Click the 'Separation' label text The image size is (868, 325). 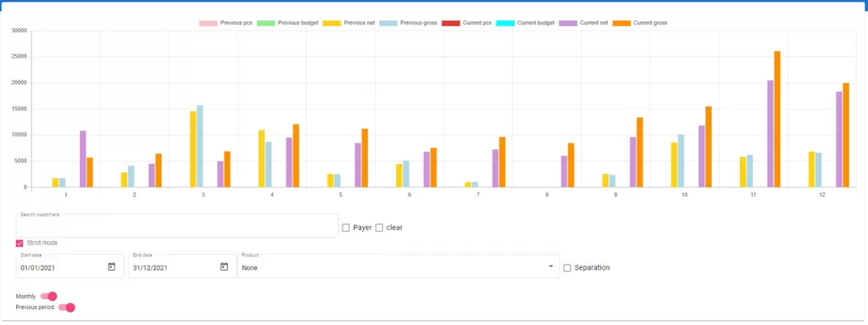tap(593, 268)
